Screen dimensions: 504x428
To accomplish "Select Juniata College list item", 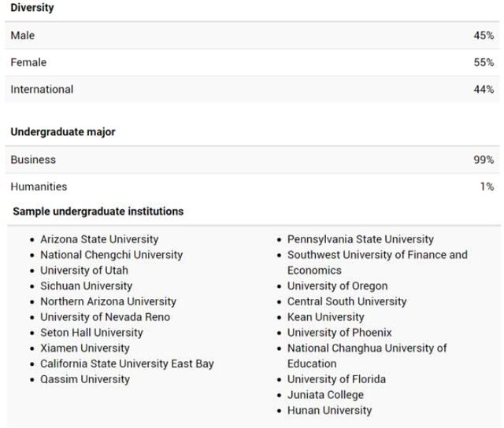I will click(x=325, y=395).
